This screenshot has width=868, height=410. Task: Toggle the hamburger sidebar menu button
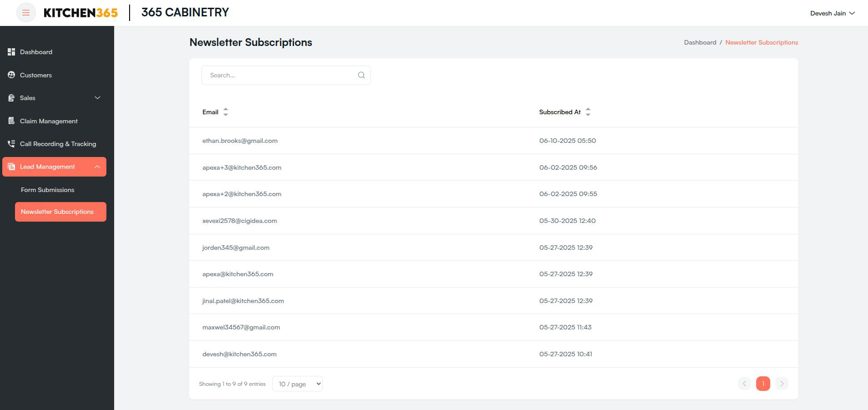26,13
